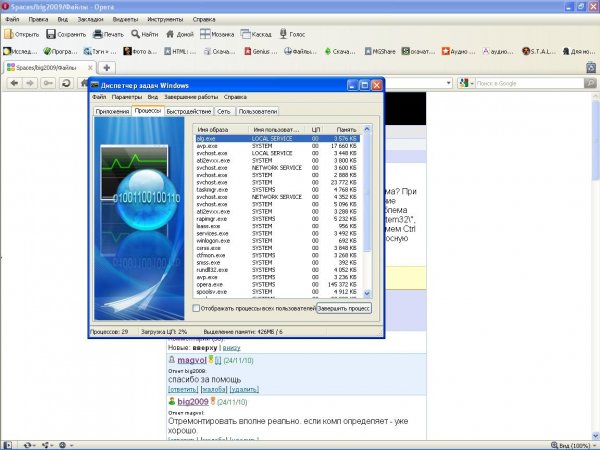Screen dimensions: 600x450
Task: Open the closed tabs trash icon
Action: (591, 67)
